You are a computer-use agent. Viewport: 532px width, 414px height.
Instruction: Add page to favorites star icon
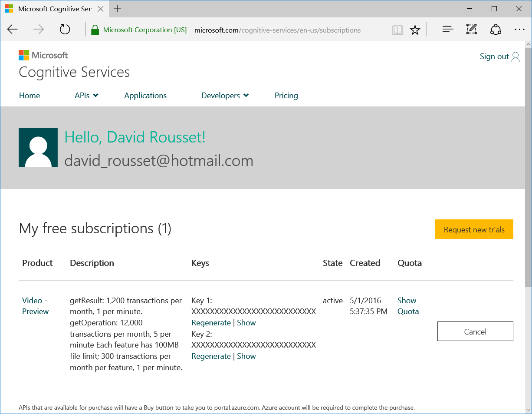click(415, 30)
